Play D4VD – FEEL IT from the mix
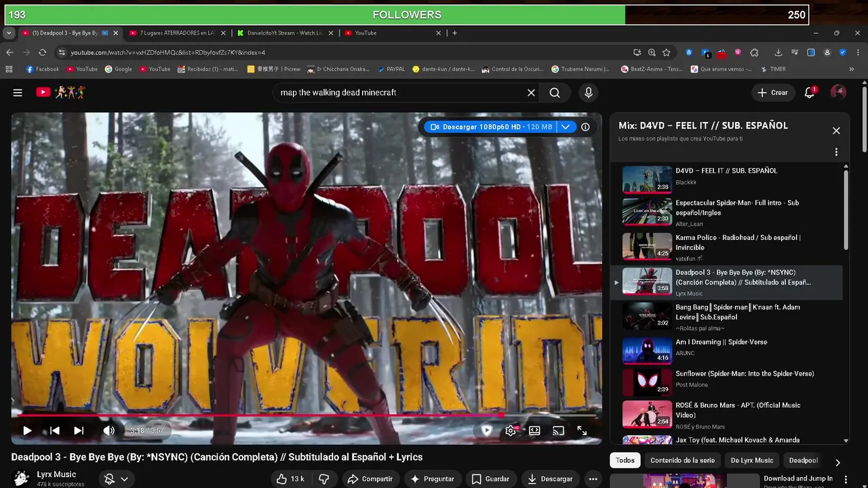868x488 pixels. tap(726, 179)
